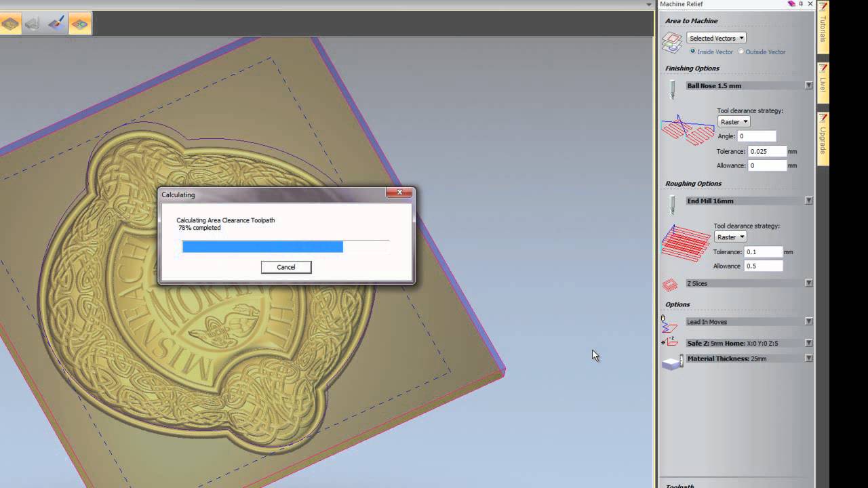Click the finishing raster strategy diagram

click(687, 129)
